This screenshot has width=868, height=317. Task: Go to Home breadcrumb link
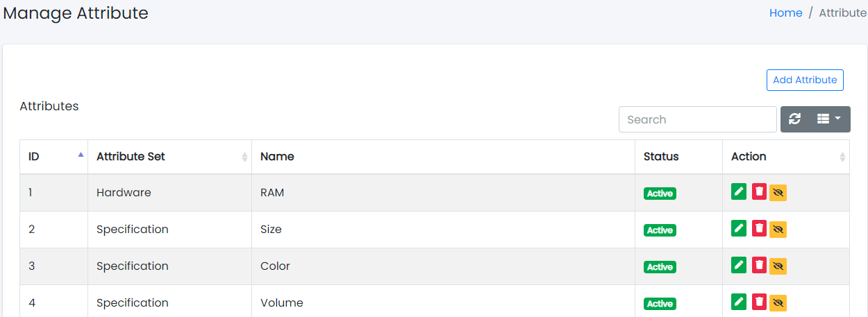[x=785, y=12]
